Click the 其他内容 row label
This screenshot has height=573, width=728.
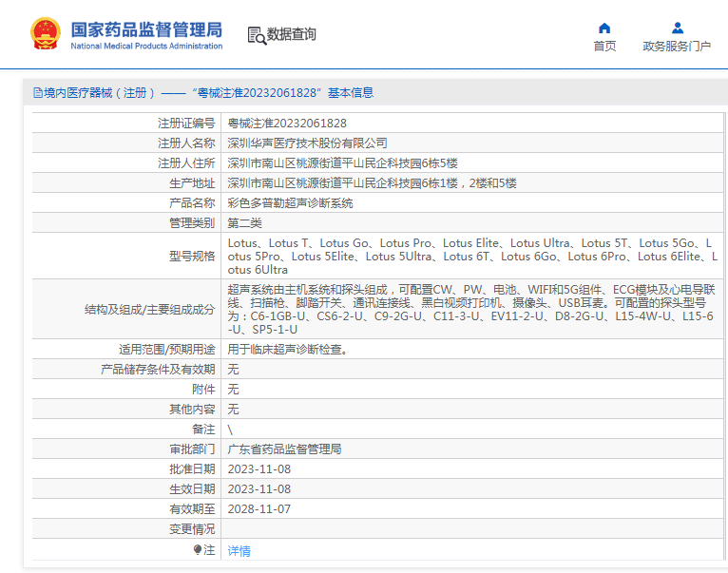(192, 410)
